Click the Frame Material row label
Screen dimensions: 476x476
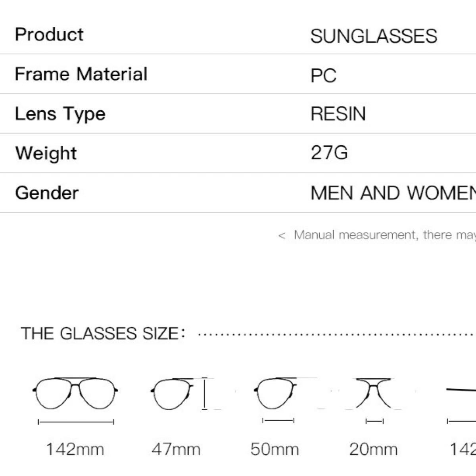coord(81,74)
